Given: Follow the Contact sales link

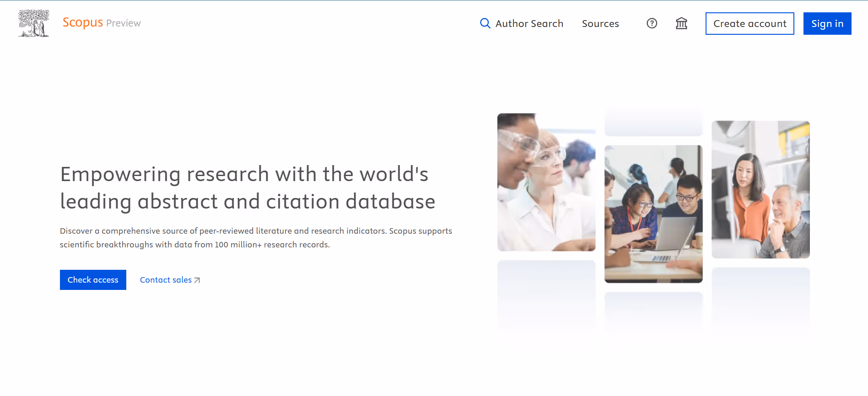Looking at the screenshot, I should (x=166, y=280).
